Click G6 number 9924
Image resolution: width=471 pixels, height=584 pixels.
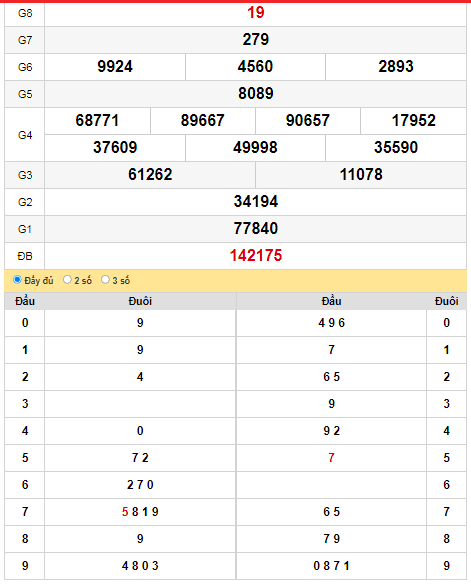pos(115,67)
